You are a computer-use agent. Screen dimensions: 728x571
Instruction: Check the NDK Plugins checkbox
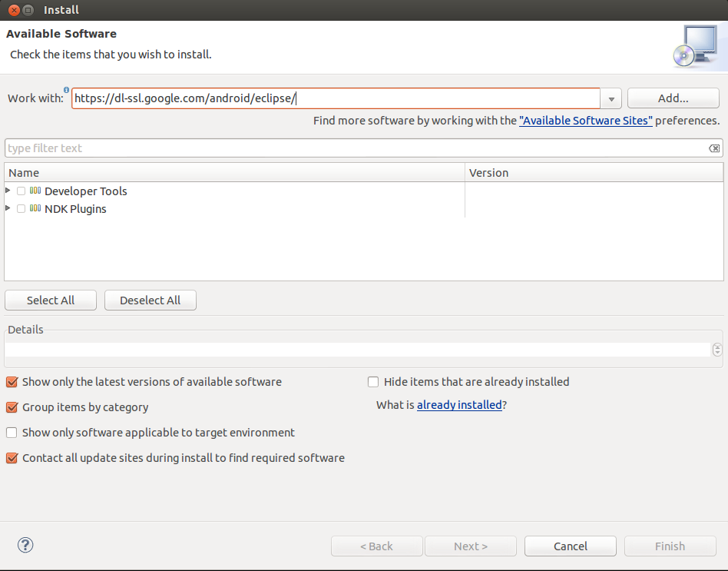click(22, 208)
